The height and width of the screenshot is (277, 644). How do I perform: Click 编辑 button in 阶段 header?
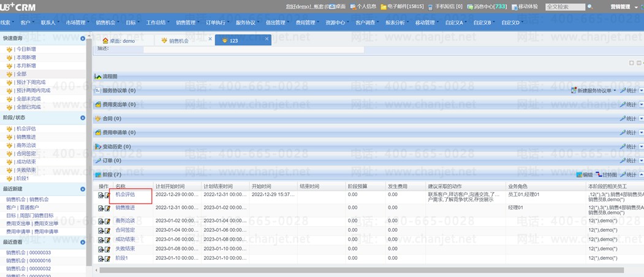click(583, 175)
